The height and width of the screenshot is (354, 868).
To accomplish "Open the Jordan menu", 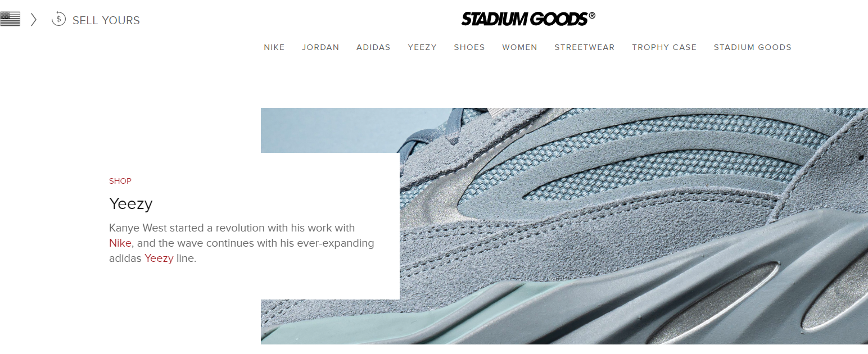I will point(320,47).
